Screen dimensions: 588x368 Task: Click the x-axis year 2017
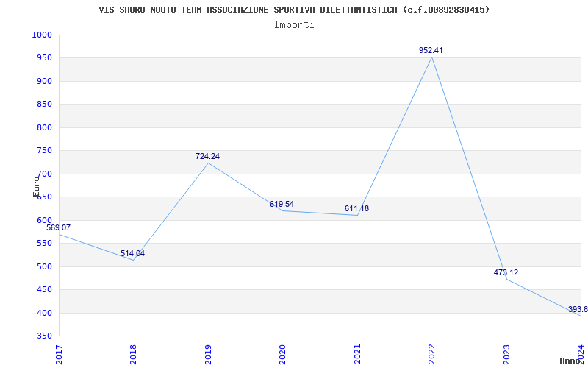59,354
